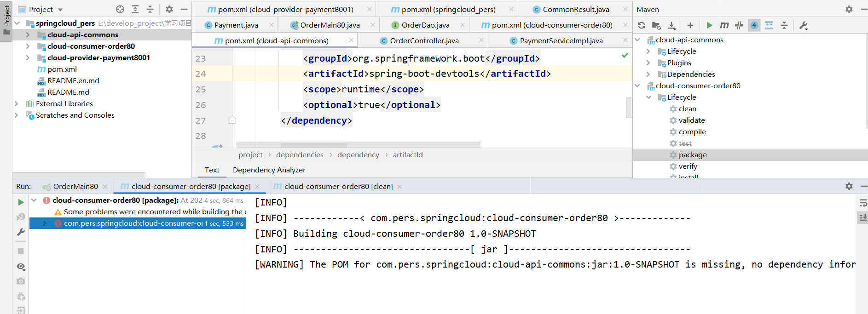
Task: Click artifactId breadcrumb in editor
Action: pos(408,154)
